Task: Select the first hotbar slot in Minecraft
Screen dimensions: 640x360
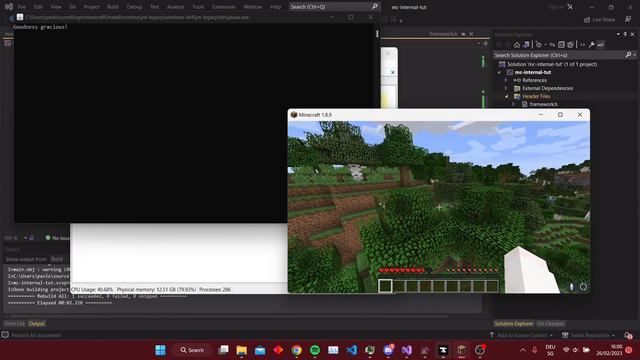Action: coord(385,286)
